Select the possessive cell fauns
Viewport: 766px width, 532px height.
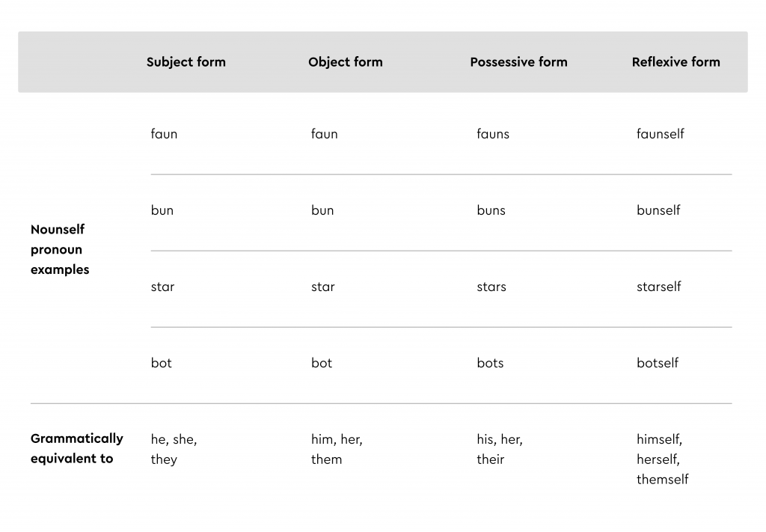pos(493,134)
